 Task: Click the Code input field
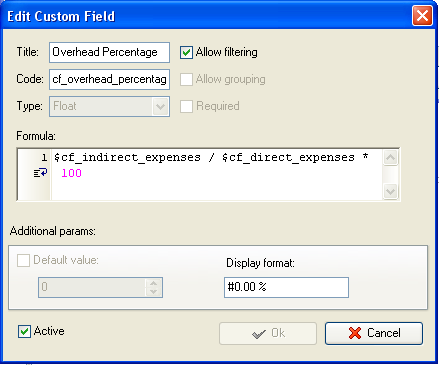pos(109,79)
